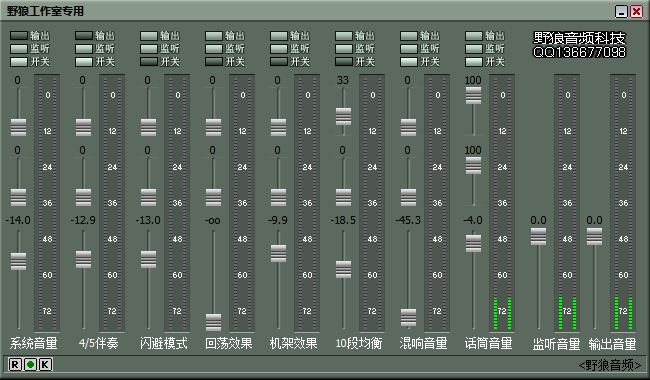Click 系统音量 top small slider
Screen dimensions: 650x380
(18, 127)
